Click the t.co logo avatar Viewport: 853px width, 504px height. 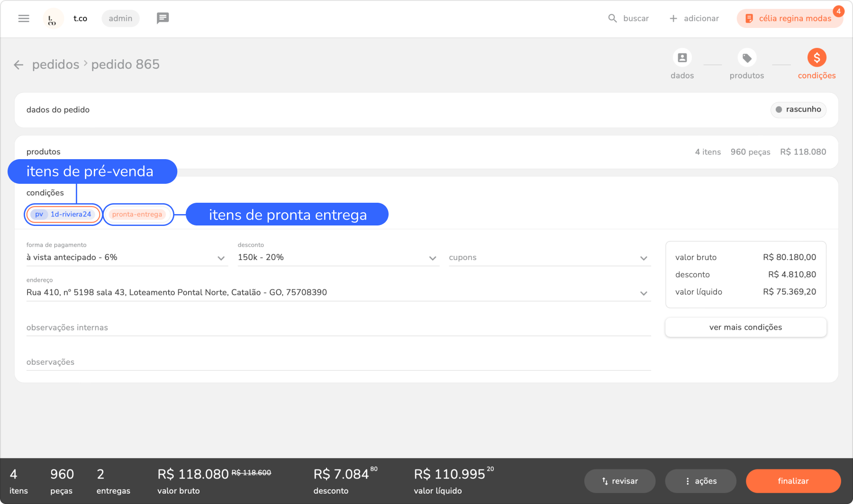coord(53,19)
